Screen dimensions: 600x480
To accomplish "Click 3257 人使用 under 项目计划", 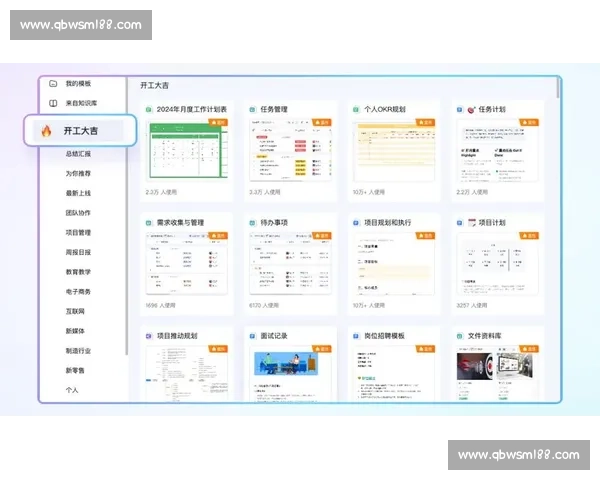I will pos(471,305).
